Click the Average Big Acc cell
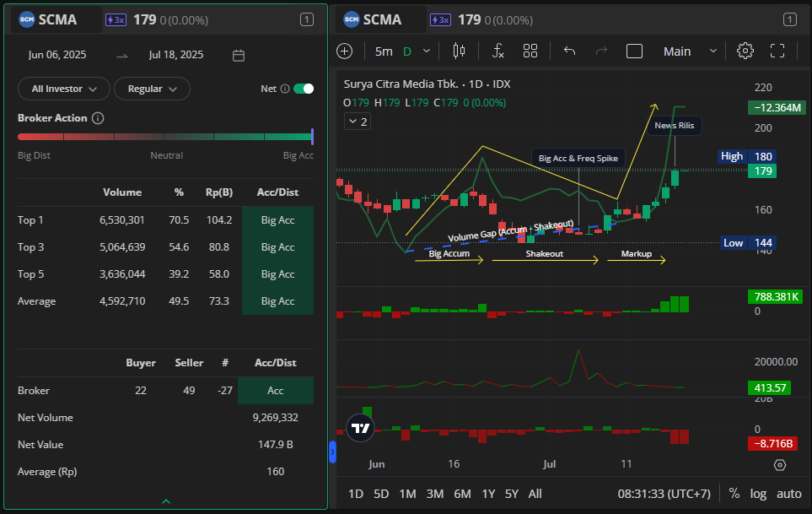 (277, 301)
